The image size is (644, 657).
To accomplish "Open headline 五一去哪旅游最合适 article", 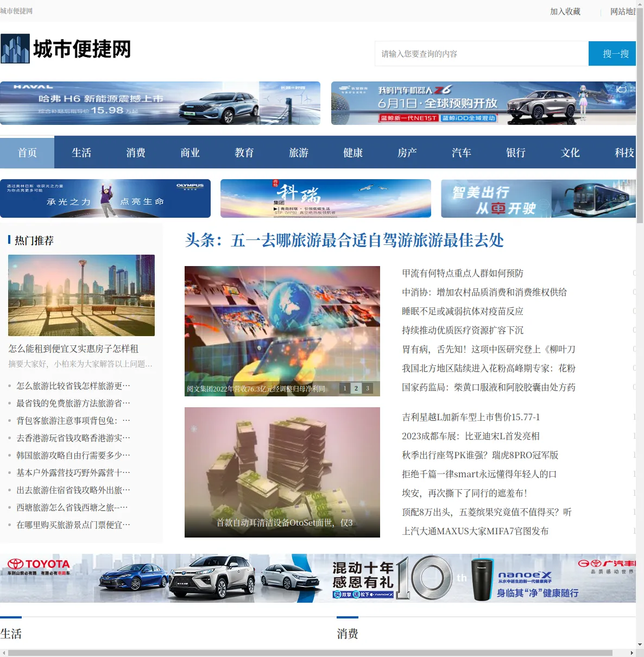I will (344, 240).
